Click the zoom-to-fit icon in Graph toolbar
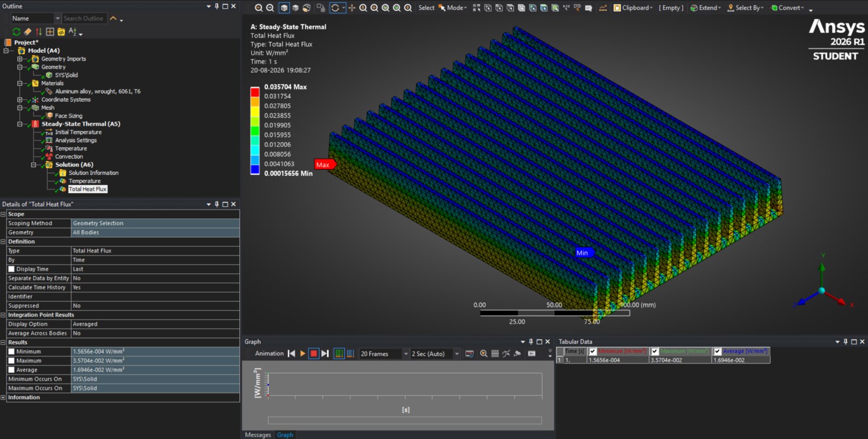Image resolution: width=868 pixels, height=439 pixels. tap(483, 353)
